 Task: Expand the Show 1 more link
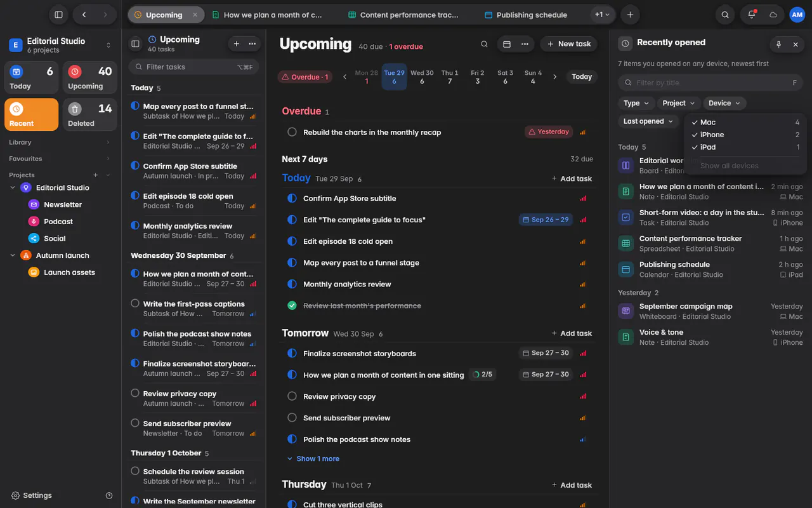tap(313, 458)
